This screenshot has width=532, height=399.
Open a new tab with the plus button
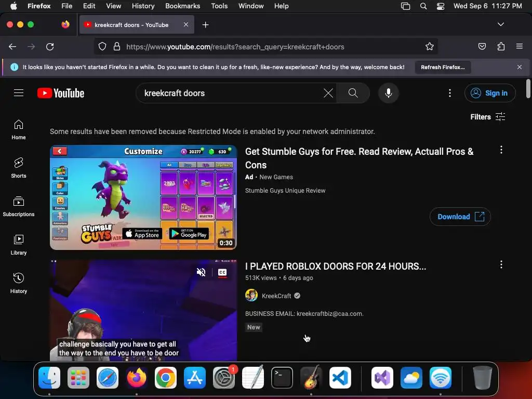click(205, 25)
